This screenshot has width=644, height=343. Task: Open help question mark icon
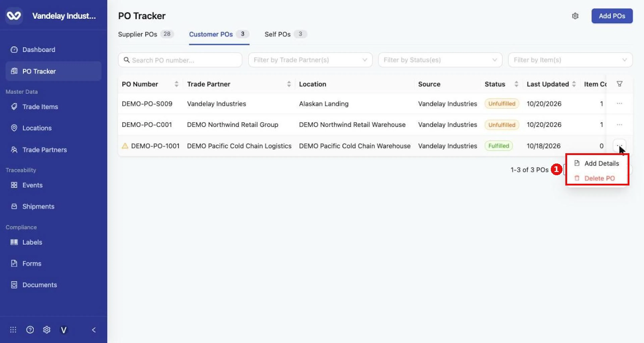pos(30,330)
